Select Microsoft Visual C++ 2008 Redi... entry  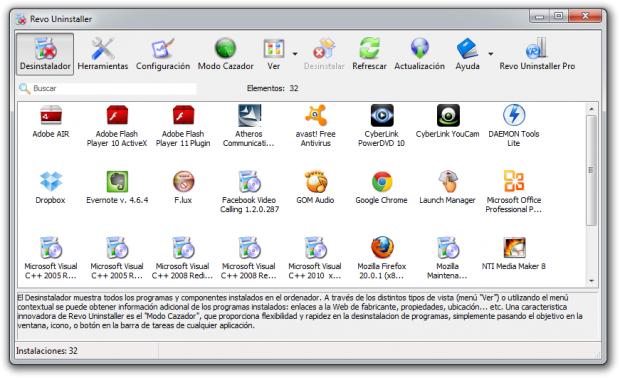coord(183,259)
